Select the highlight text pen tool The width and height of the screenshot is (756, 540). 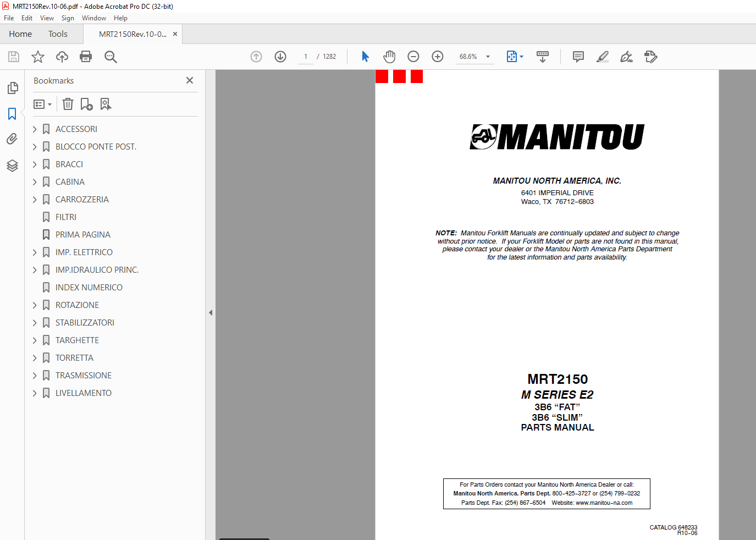[603, 57]
